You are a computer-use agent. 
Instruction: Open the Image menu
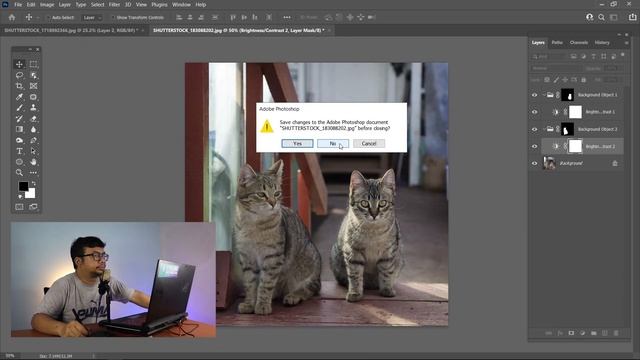[x=47, y=4]
